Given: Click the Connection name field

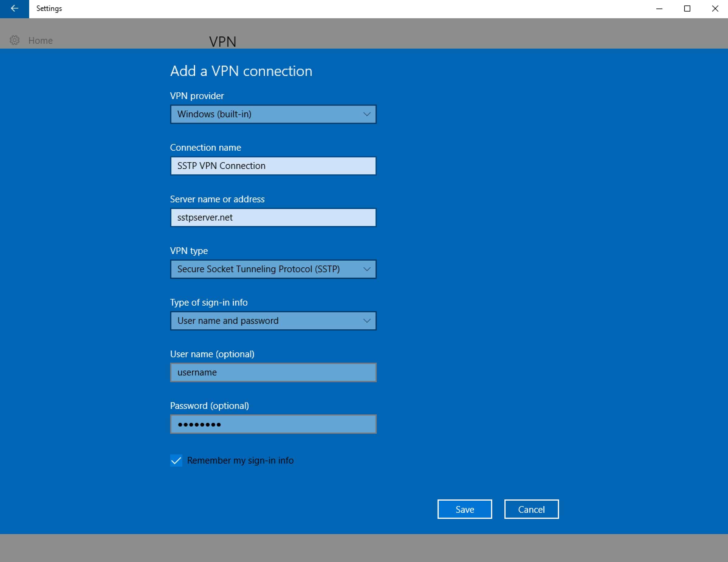Looking at the screenshot, I should click(273, 166).
